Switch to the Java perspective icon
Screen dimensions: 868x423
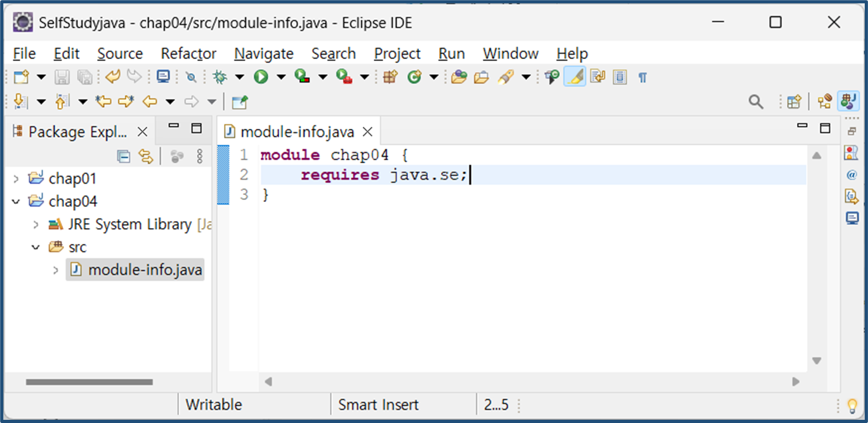click(x=848, y=101)
